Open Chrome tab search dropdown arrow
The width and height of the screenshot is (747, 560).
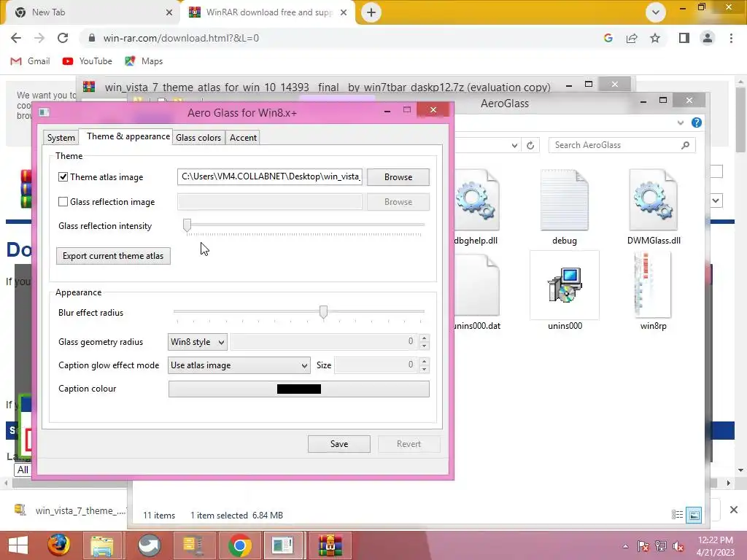point(656,12)
